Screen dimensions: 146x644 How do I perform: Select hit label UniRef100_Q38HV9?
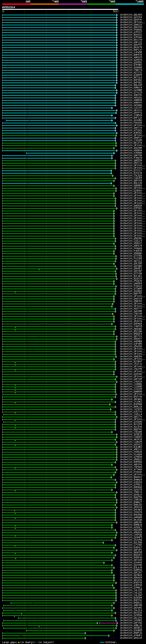131,75
